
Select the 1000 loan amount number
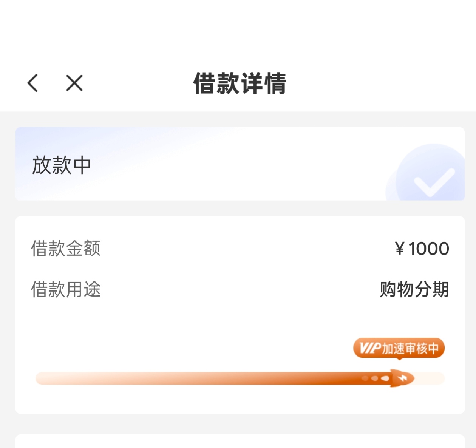pos(429,249)
